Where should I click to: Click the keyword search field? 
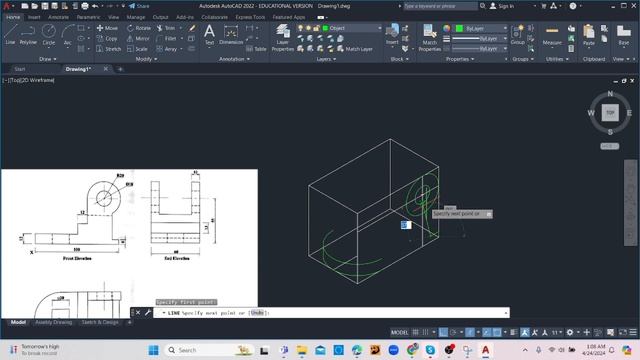click(440, 6)
